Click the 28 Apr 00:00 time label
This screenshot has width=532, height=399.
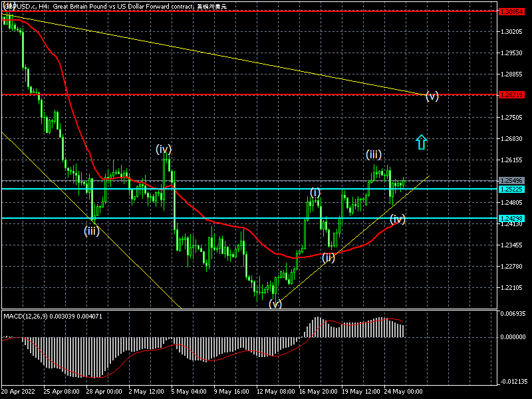[104, 391]
